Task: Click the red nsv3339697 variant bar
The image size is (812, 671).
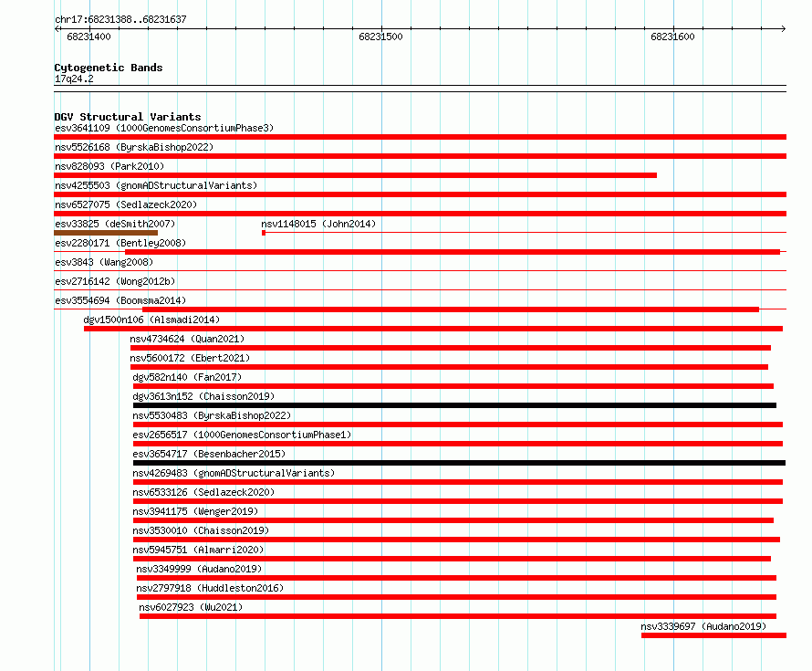Action: coord(713,635)
